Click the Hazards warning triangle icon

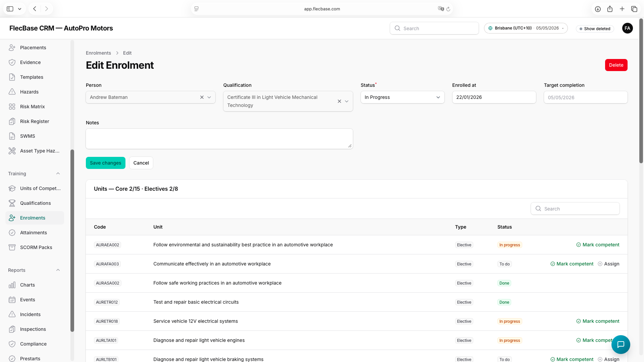(x=12, y=92)
